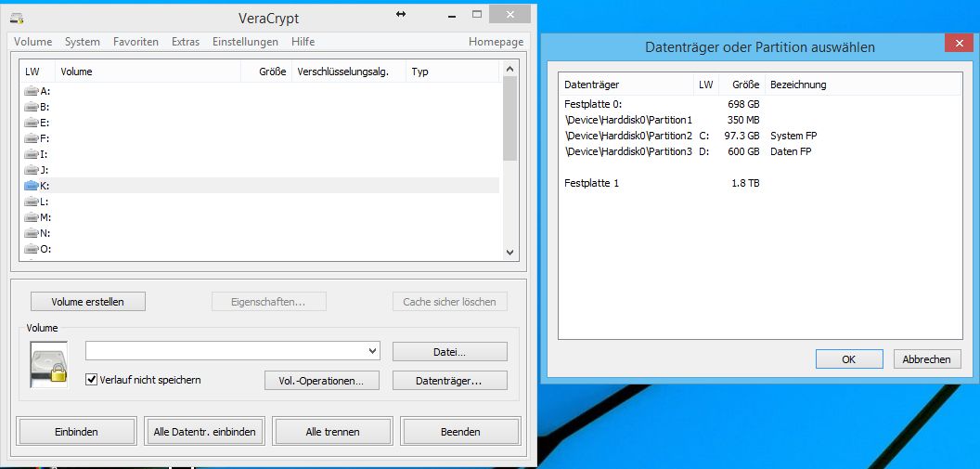Close the Datenträger auswählen dialog
The height and width of the screenshot is (469, 980).
tap(958, 43)
